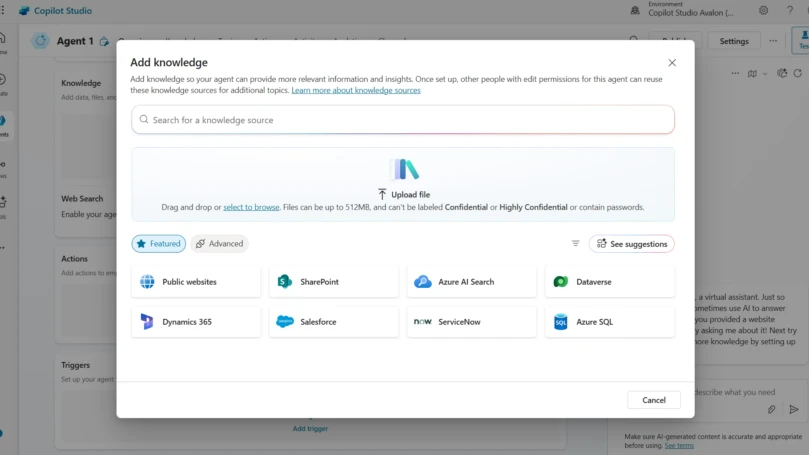Image resolution: width=809 pixels, height=455 pixels.
Task: Choose the Salesforce connector tile
Action: [x=334, y=322]
